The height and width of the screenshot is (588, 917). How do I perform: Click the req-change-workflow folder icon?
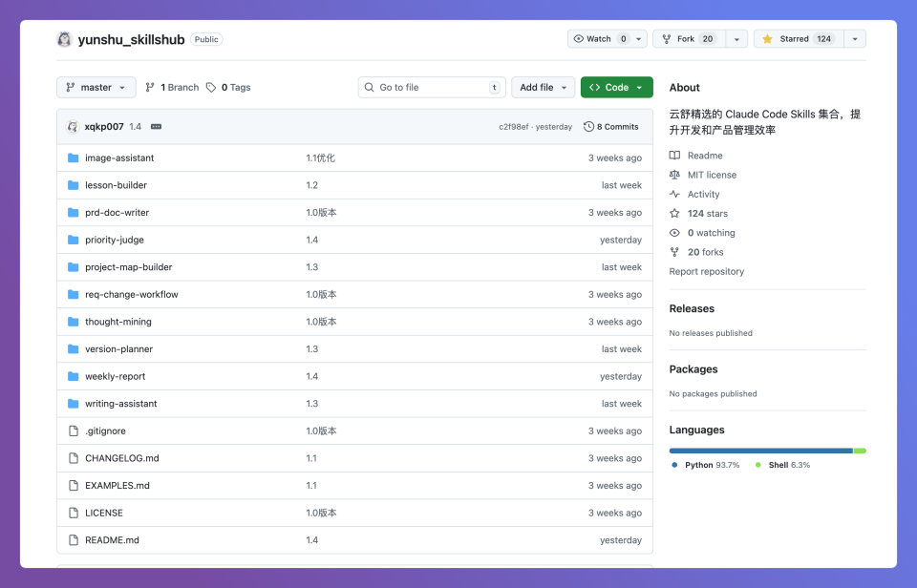(74, 294)
